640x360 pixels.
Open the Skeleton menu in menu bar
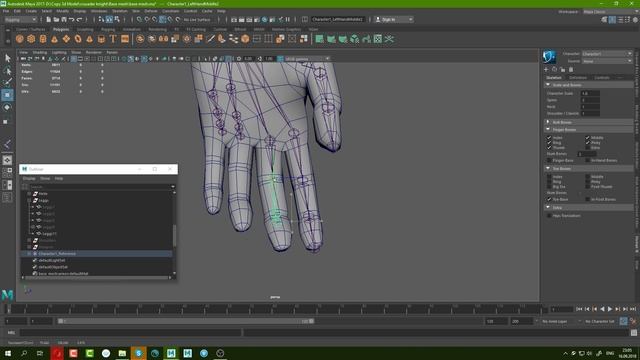[x=120, y=11]
